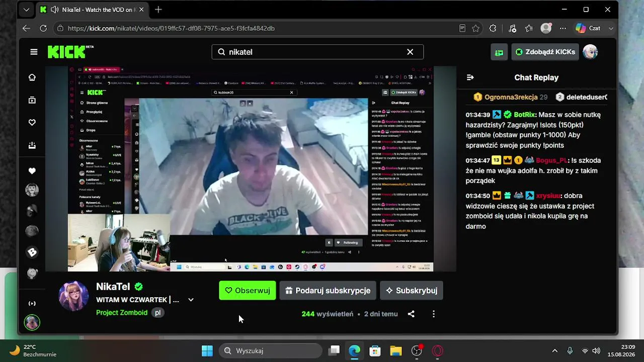
Task: Share the VOD with the share icon
Action: (x=411, y=314)
